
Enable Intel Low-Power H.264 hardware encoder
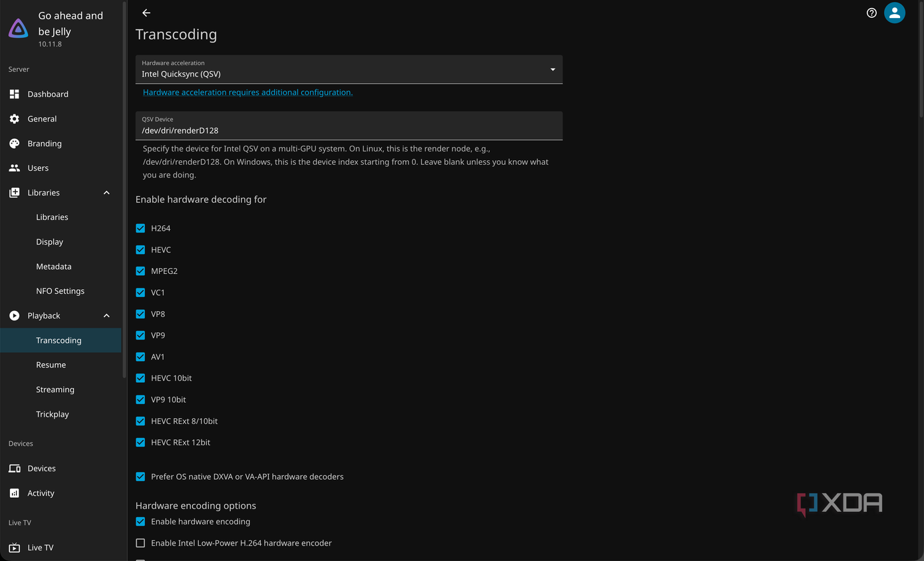[140, 543]
